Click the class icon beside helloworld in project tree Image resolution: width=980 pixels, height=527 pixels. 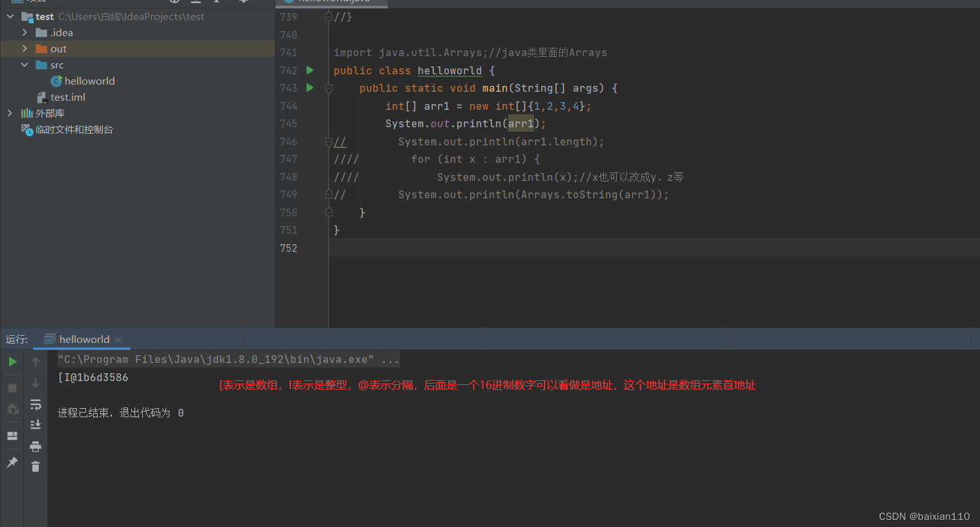57,81
